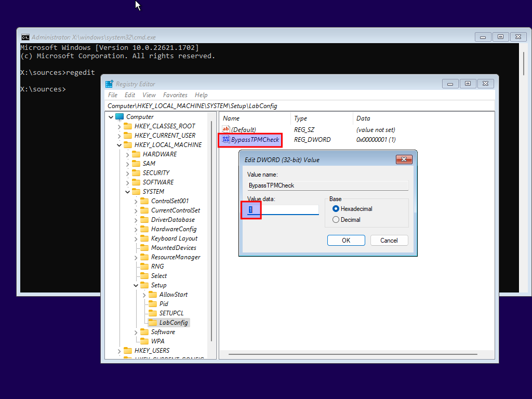Select the Hexadecimal base option
532x399 pixels.
(x=353, y=209)
